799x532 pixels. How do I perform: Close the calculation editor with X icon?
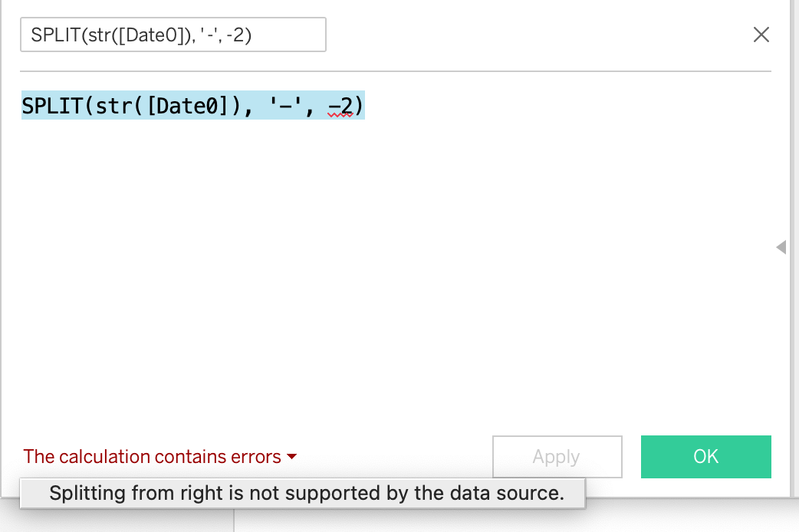(761, 34)
